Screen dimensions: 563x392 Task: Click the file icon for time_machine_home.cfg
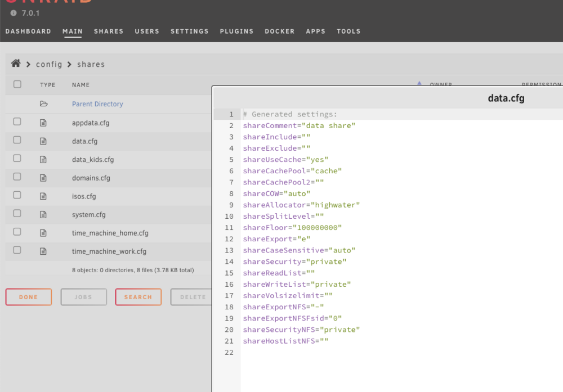pos(43,233)
